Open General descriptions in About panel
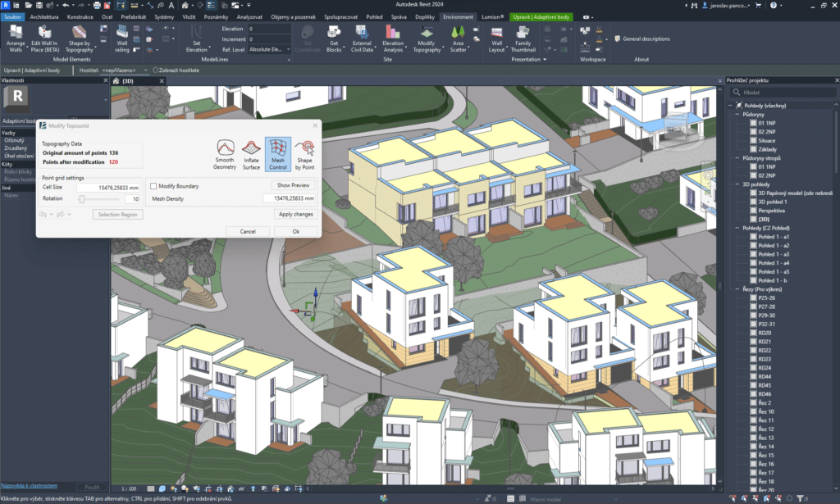This screenshot has height=504, width=840. click(x=641, y=39)
